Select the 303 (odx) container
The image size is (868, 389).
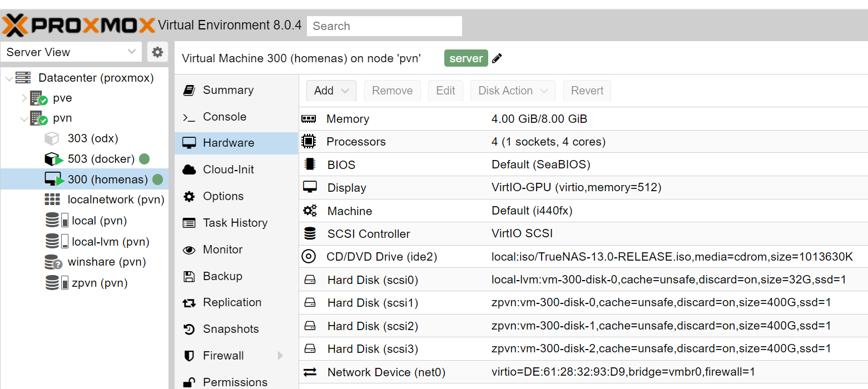point(93,138)
